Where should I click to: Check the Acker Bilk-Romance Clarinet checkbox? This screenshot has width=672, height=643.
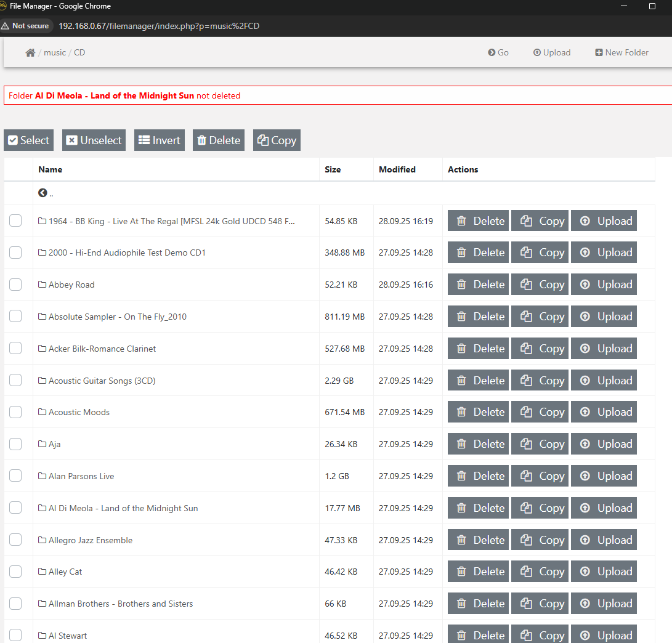tap(15, 349)
